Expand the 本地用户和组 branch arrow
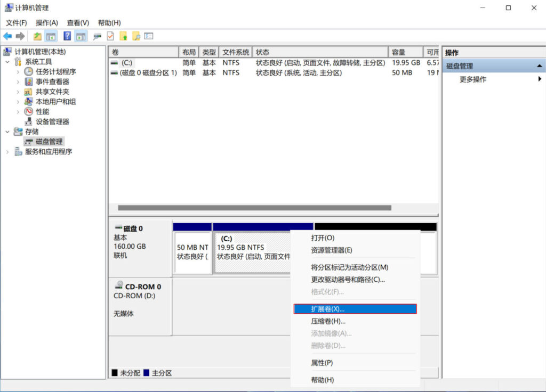 (18, 102)
